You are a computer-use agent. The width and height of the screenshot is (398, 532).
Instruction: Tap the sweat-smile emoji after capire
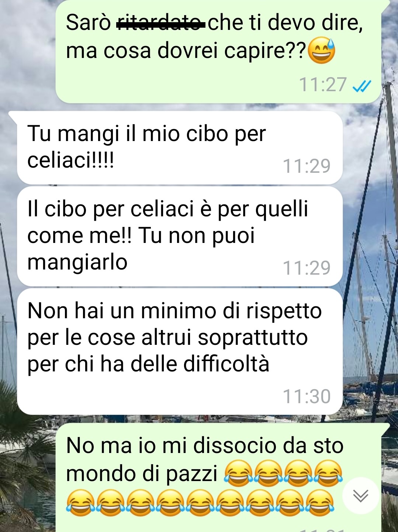point(321,51)
